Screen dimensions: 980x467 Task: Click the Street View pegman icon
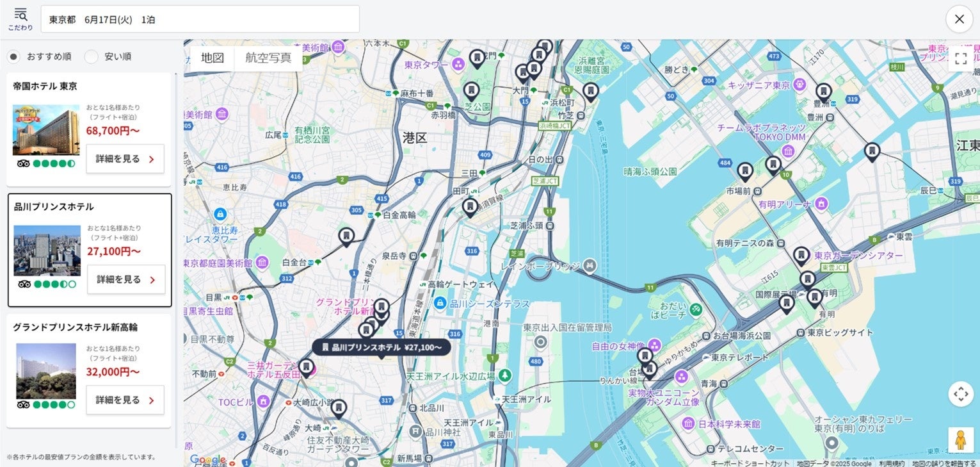click(x=960, y=440)
